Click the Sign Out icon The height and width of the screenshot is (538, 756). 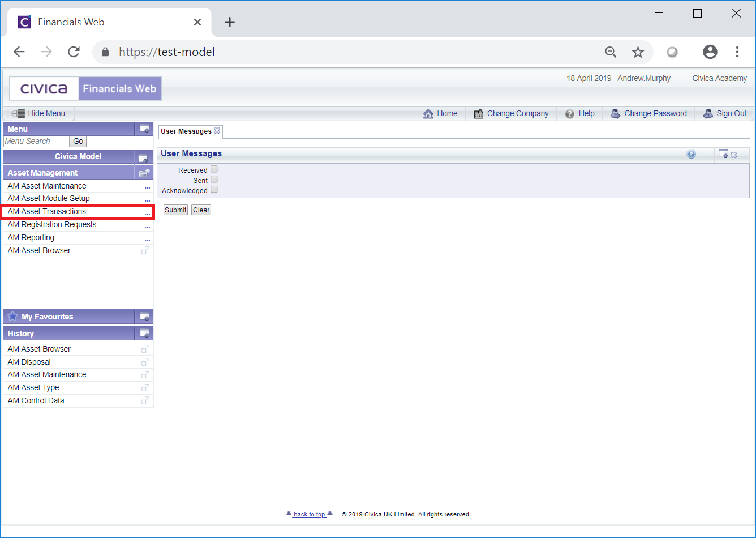707,114
